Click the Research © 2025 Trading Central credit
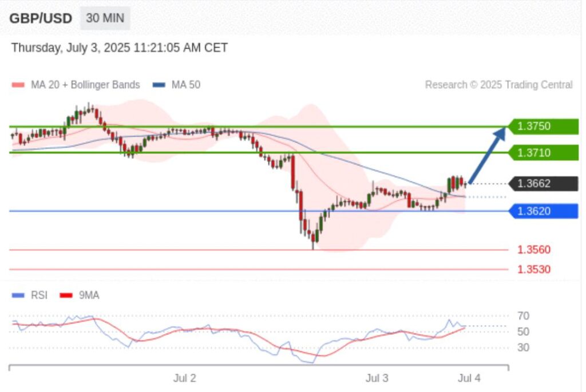Screen dimensions: 586x392 pos(498,85)
